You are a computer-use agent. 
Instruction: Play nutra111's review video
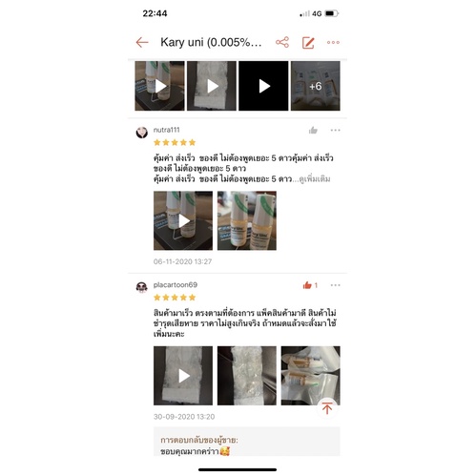pyautogui.click(x=183, y=220)
